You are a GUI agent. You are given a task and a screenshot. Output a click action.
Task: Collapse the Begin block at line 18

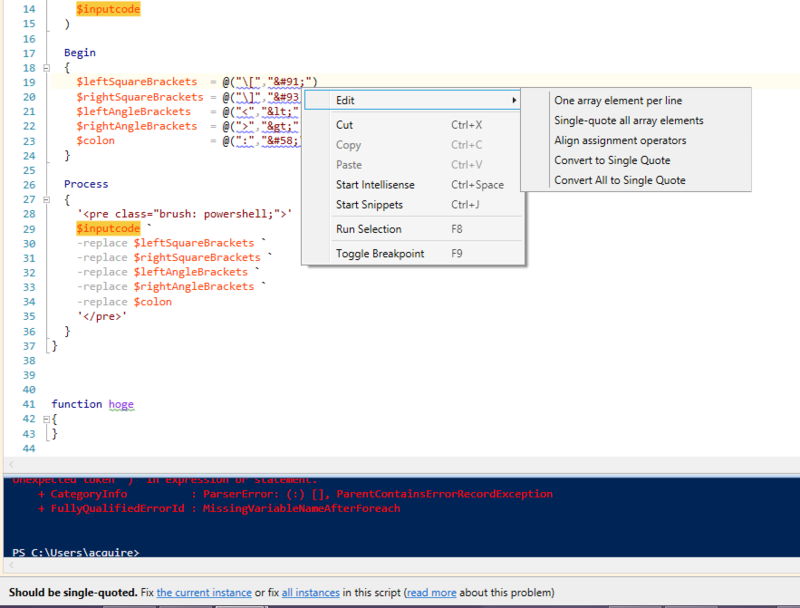click(x=46, y=67)
